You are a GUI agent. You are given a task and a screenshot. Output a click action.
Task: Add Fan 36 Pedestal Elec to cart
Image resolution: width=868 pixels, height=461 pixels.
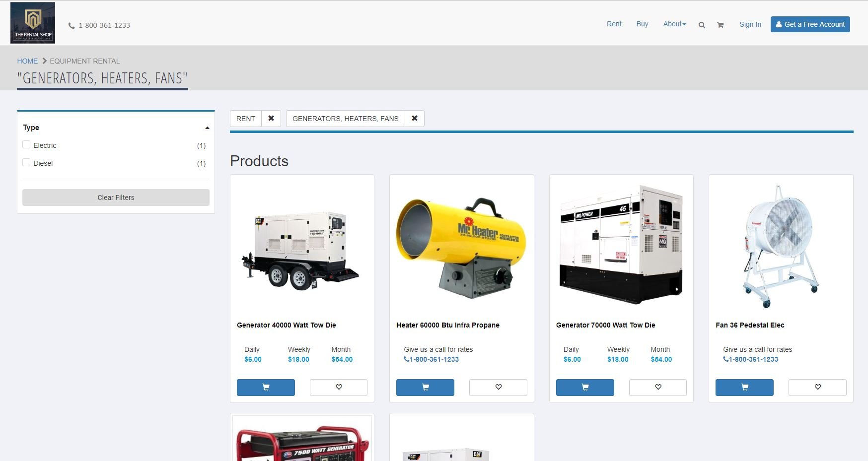coord(744,388)
